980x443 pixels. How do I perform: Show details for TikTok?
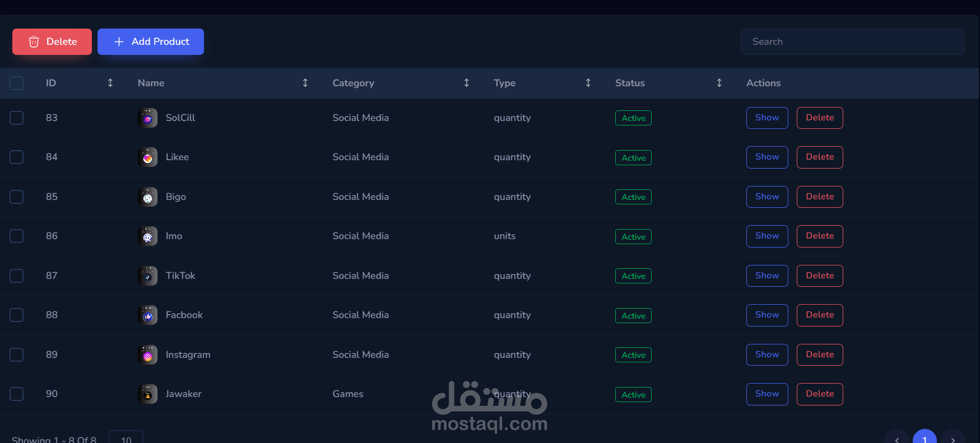(767, 276)
